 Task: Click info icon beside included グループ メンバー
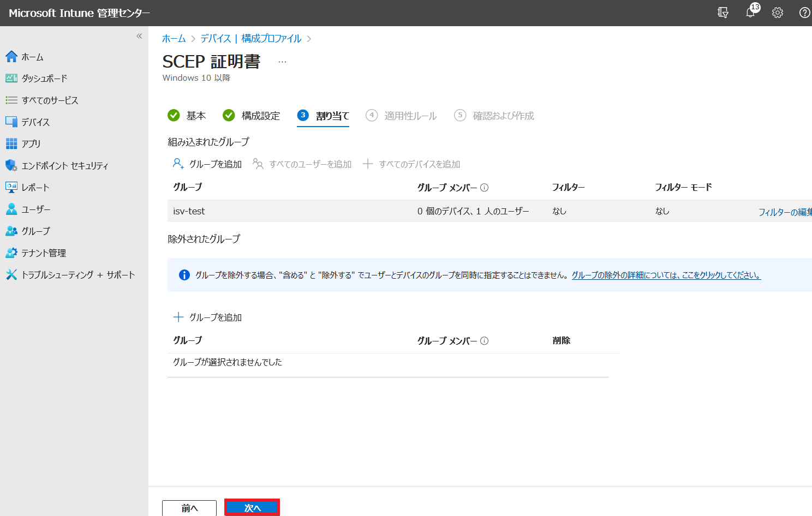coord(484,187)
